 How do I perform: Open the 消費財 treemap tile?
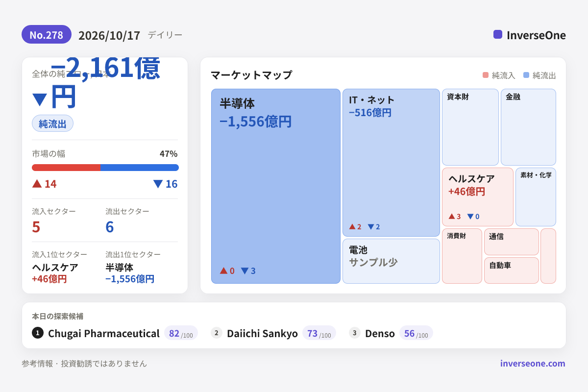tap(462, 256)
